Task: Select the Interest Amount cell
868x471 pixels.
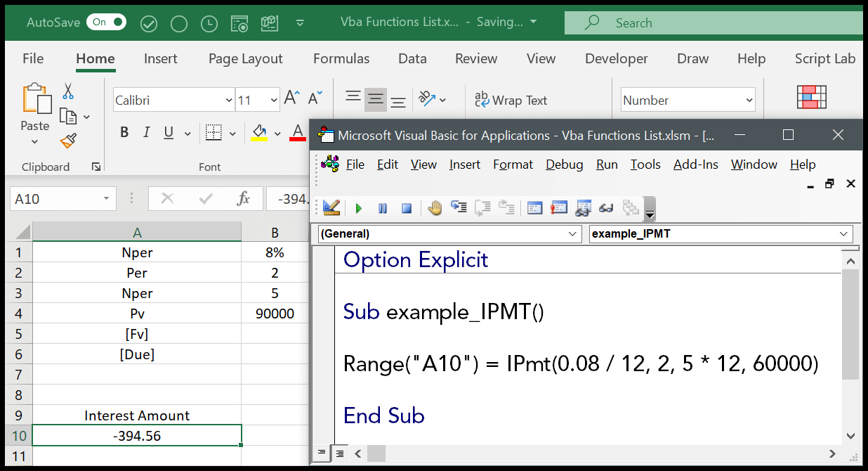Action: pyautogui.click(x=137, y=415)
